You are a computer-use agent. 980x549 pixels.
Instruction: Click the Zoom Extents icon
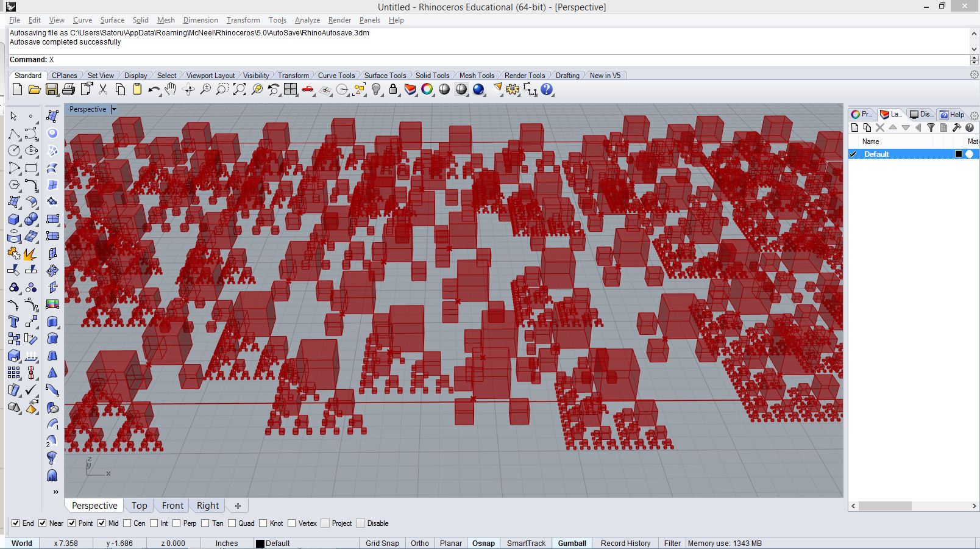point(240,90)
